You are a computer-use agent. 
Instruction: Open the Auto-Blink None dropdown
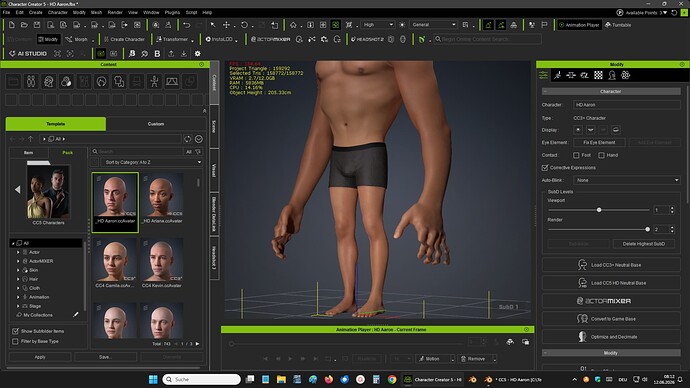[x=627, y=180]
